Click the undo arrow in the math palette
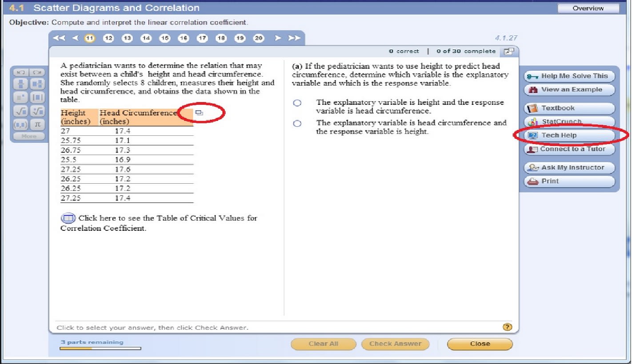The height and width of the screenshot is (364, 632). [x=20, y=72]
